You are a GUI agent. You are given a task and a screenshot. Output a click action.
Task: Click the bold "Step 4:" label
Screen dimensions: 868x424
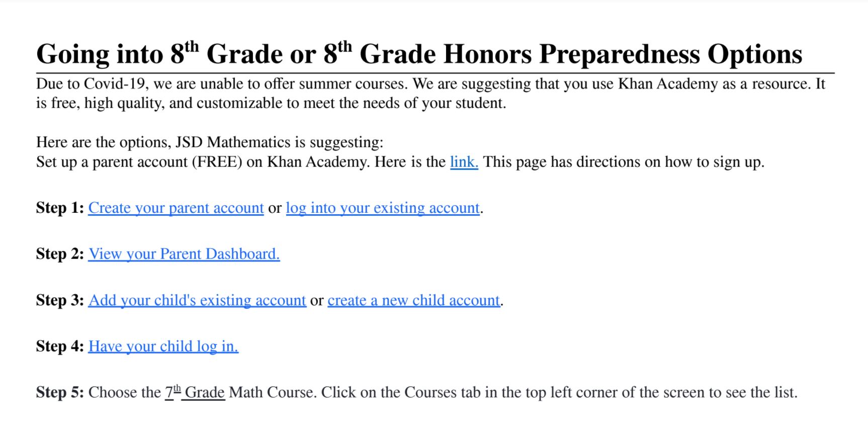pos(60,346)
